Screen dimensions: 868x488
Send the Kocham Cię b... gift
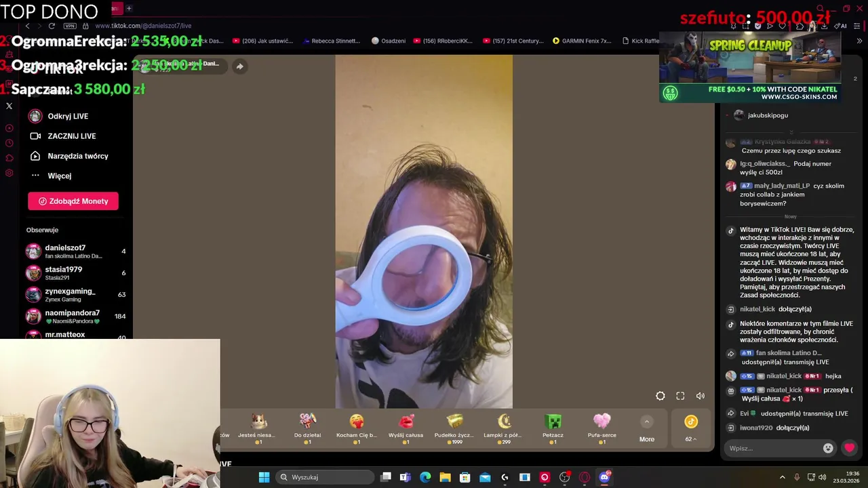pos(357,428)
